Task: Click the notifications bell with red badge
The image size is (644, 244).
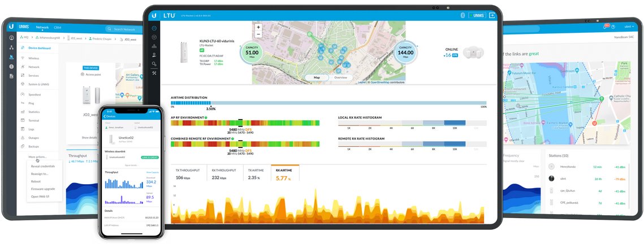Action: (606, 27)
